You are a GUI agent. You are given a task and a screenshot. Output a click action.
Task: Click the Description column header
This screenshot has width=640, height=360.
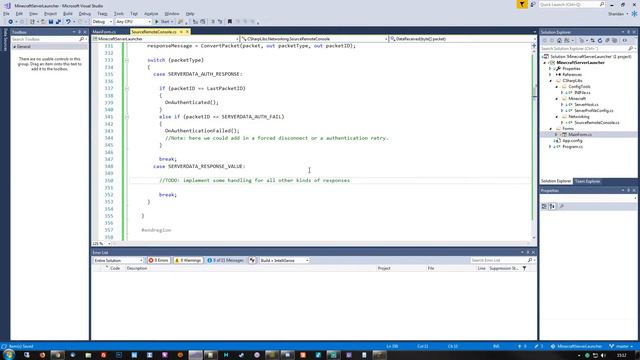pyautogui.click(x=137, y=269)
